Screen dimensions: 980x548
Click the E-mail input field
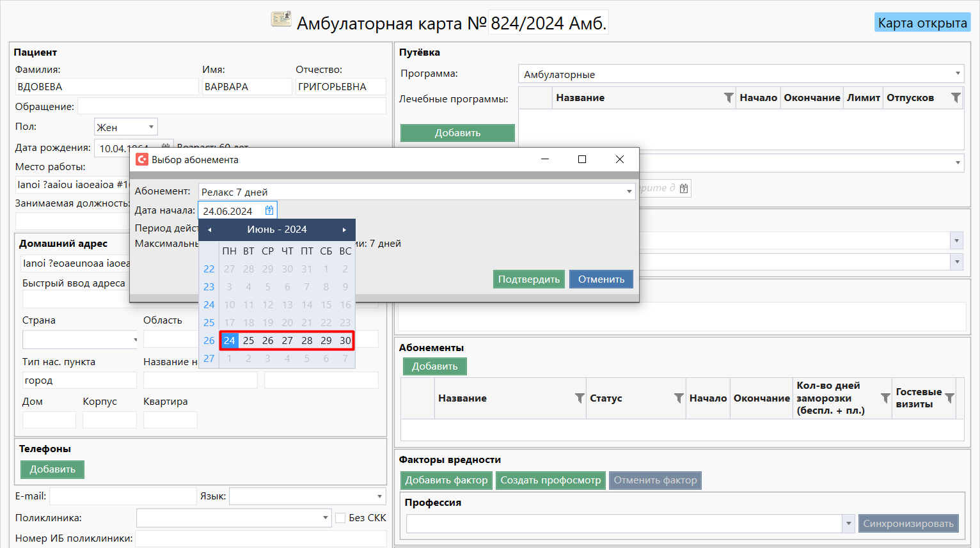pos(123,496)
